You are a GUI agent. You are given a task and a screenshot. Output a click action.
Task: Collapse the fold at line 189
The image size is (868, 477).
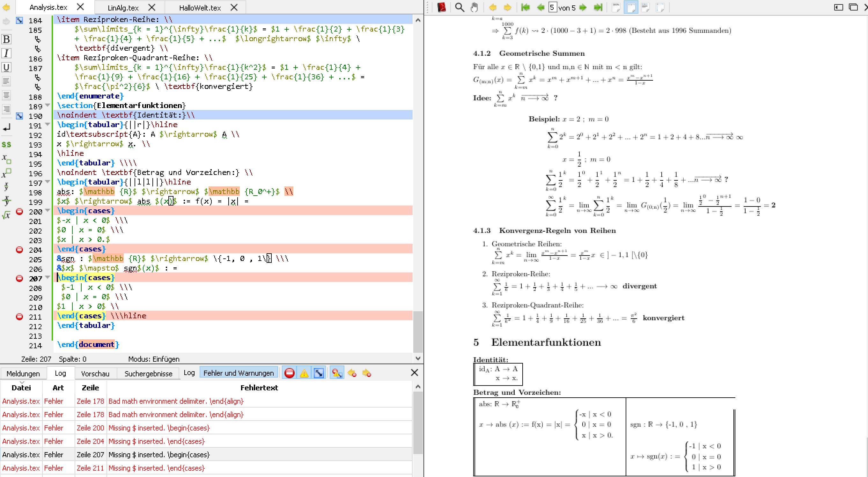[x=48, y=106]
